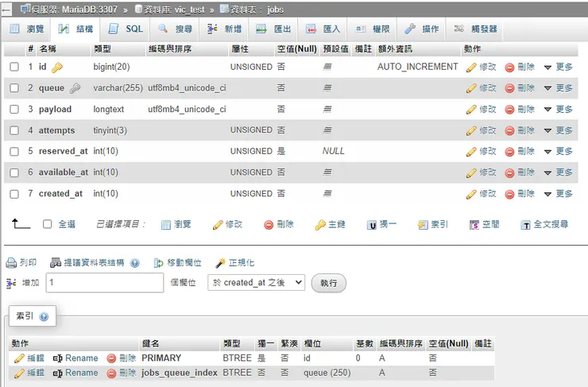The width and height of the screenshot is (588, 387).
Task: Click the 索引 (Index) icon below table
Action: coord(423,225)
